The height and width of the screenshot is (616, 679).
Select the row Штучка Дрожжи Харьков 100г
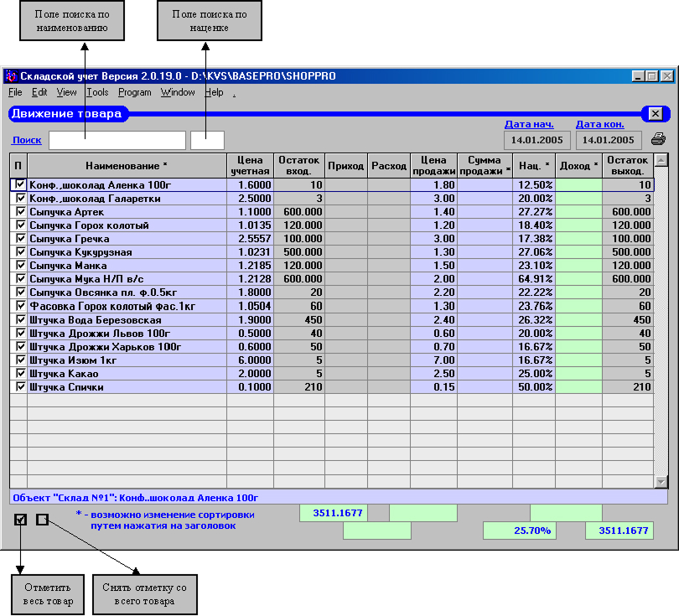tap(332, 347)
